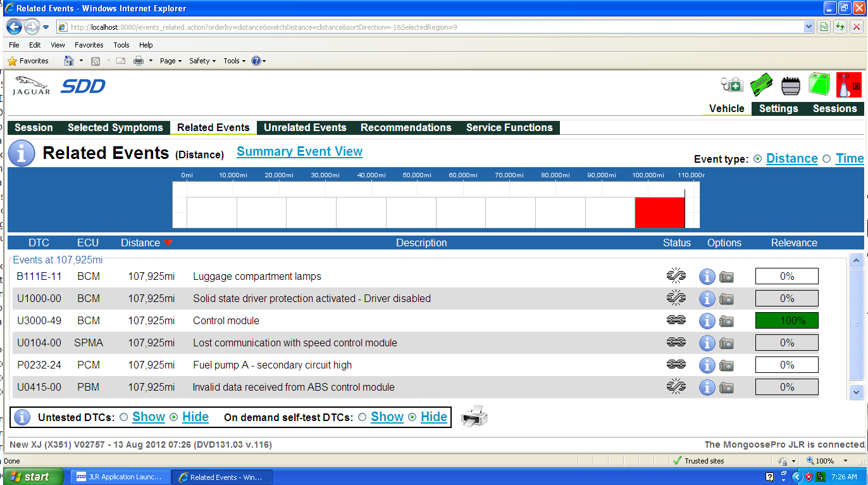Select Show radio button for Untested DTCs

pos(124,417)
